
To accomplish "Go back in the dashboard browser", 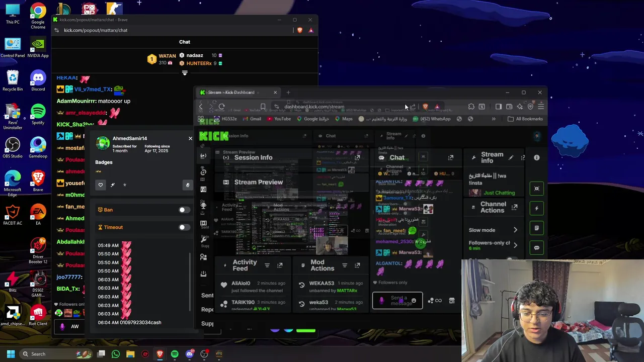I will pos(201,107).
